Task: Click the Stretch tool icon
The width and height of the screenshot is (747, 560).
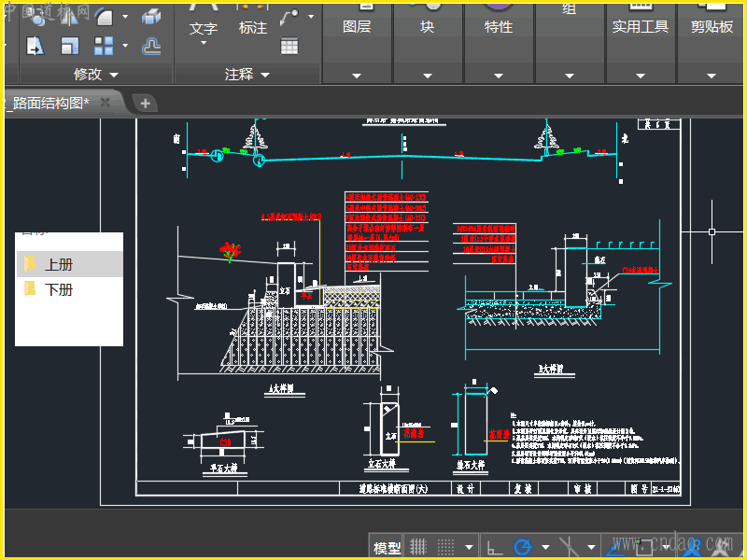Action: point(35,45)
